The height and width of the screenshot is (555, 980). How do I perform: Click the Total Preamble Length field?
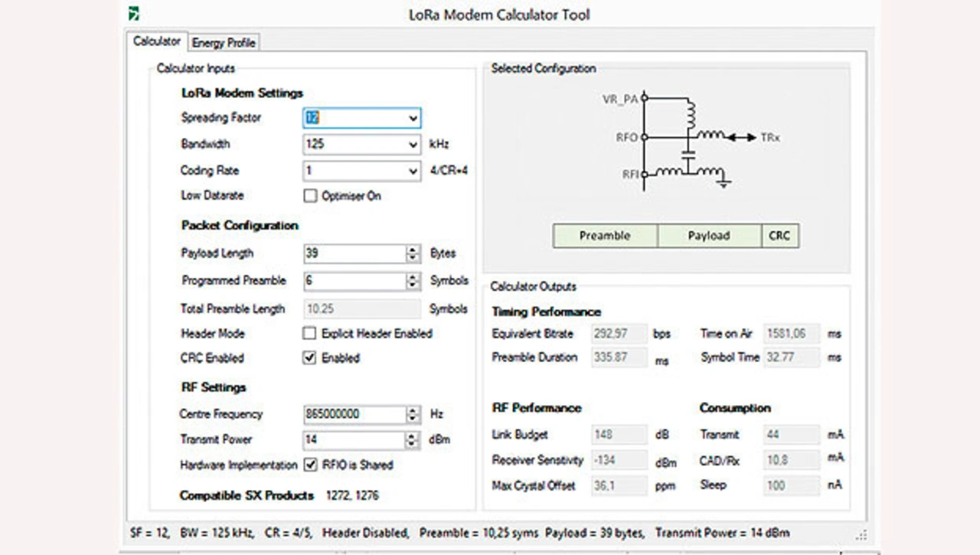[x=361, y=309]
